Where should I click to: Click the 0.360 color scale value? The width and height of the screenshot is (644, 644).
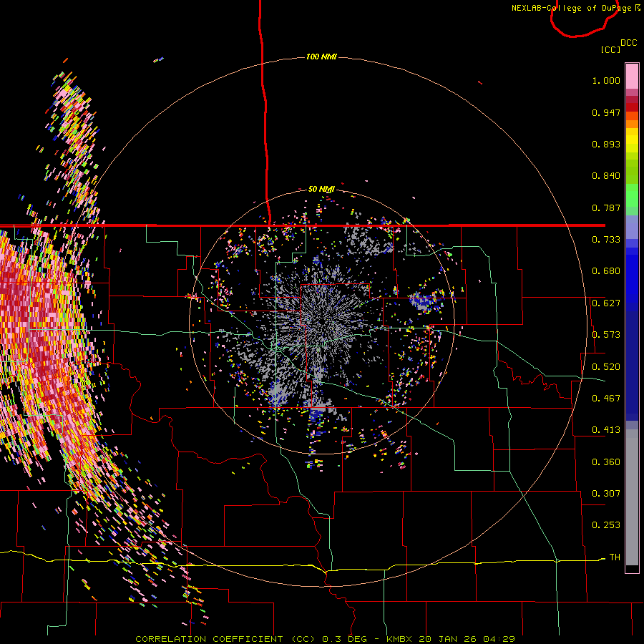(606, 462)
